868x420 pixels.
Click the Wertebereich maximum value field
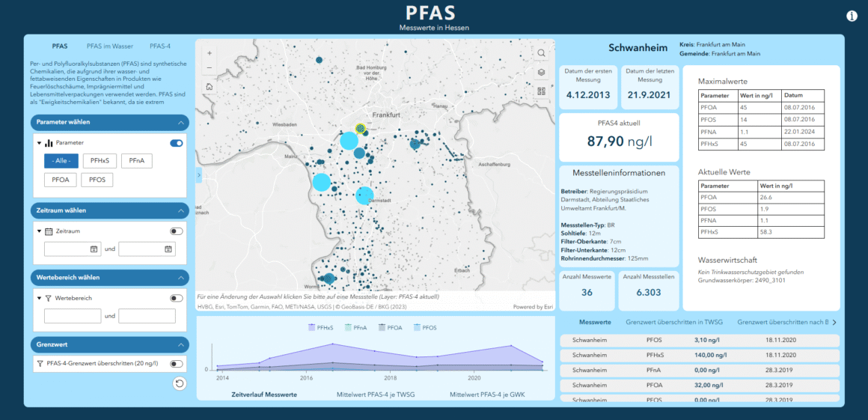click(147, 316)
